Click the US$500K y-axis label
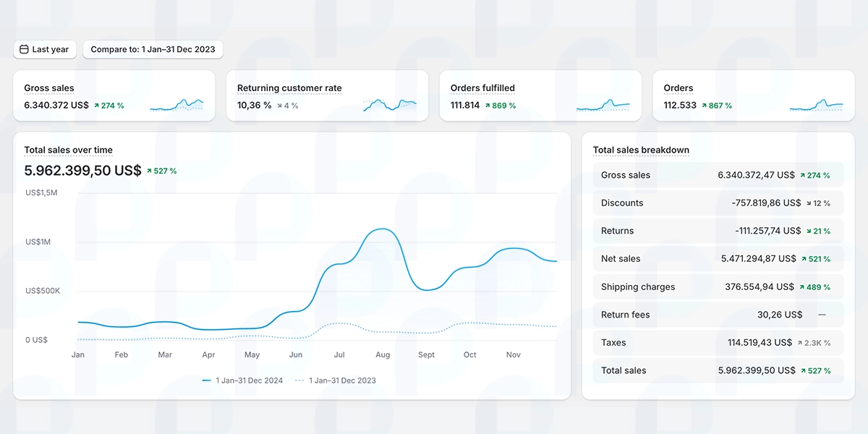The image size is (868, 434). coord(43,291)
